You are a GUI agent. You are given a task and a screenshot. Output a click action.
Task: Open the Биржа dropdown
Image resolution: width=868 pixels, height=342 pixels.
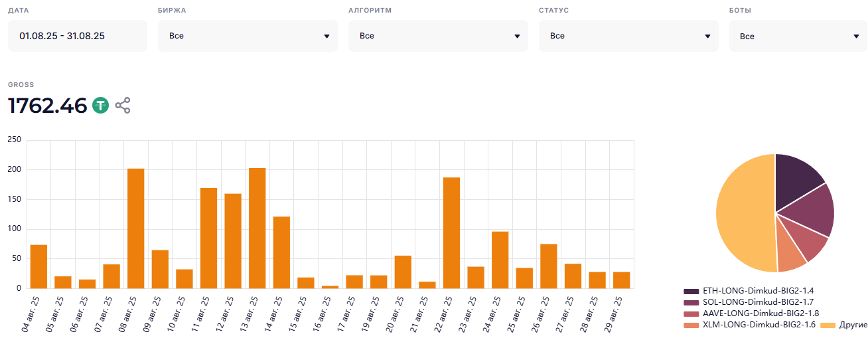tap(248, 36)
